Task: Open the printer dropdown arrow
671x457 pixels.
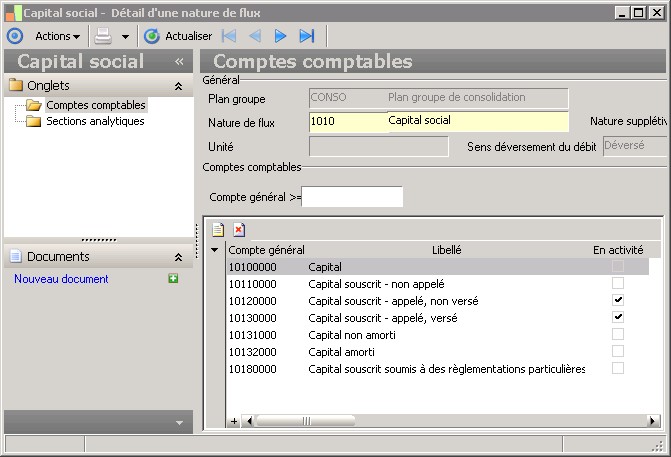Action: (125, 36)
